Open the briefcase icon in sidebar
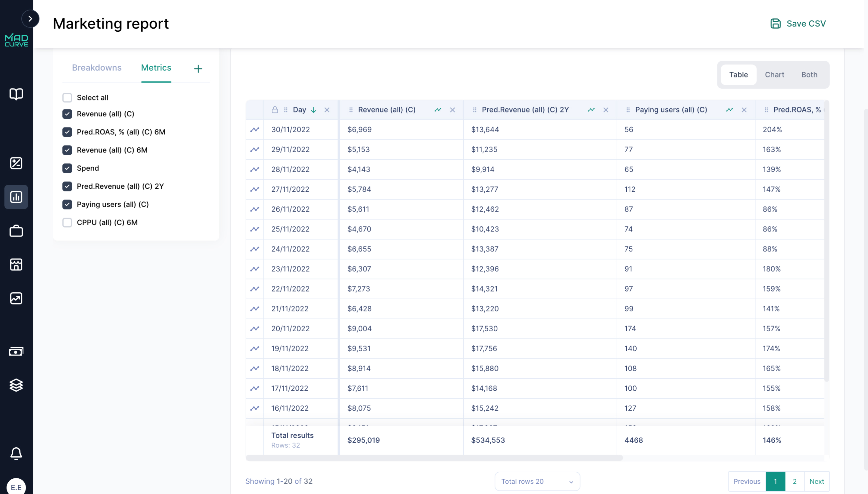The image size is (868, 494). (16, 231)
